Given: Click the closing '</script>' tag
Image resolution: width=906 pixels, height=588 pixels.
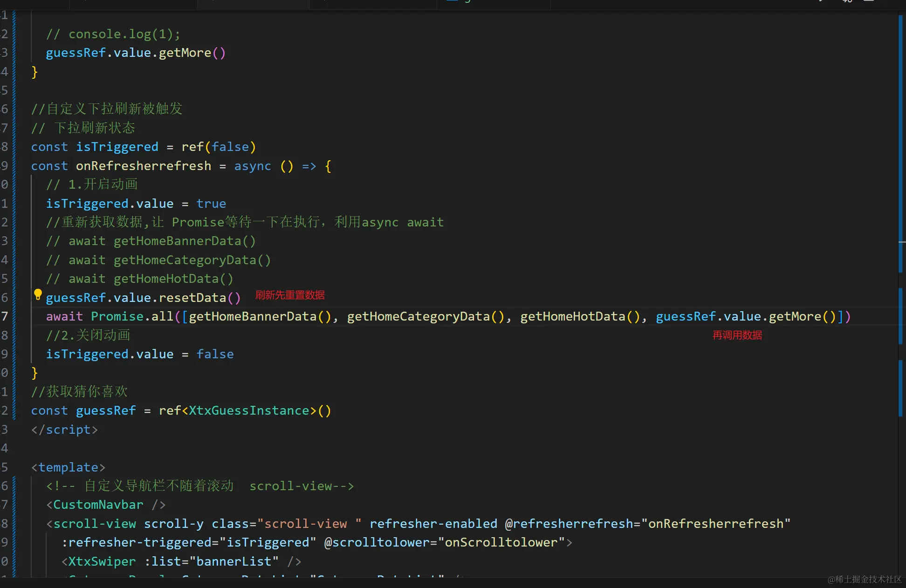Looking at the screenshot, I should click(x=64, y=430).
